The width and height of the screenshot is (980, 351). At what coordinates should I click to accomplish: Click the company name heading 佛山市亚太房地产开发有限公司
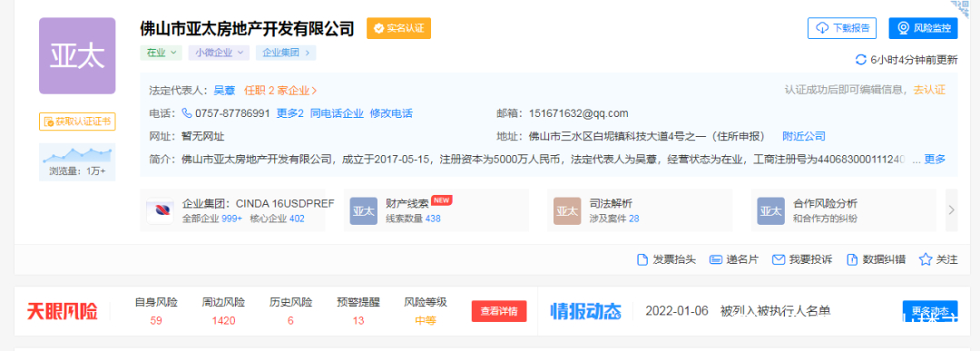point(248,29)
